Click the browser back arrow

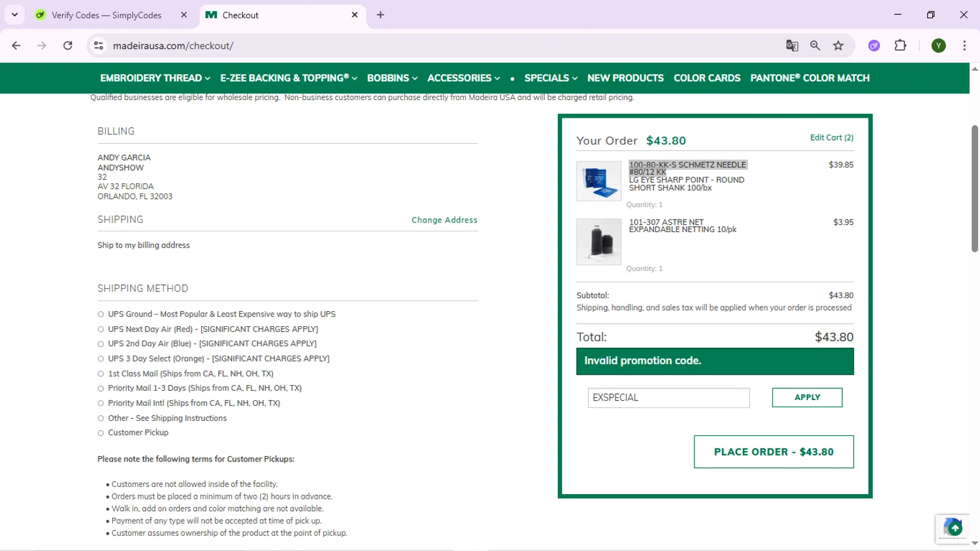(16, 46)
